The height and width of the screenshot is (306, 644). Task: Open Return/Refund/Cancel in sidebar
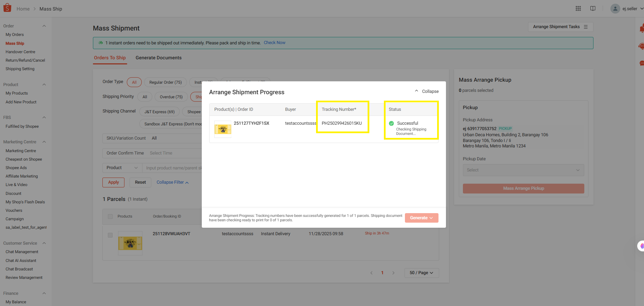(x=25, y=60)
